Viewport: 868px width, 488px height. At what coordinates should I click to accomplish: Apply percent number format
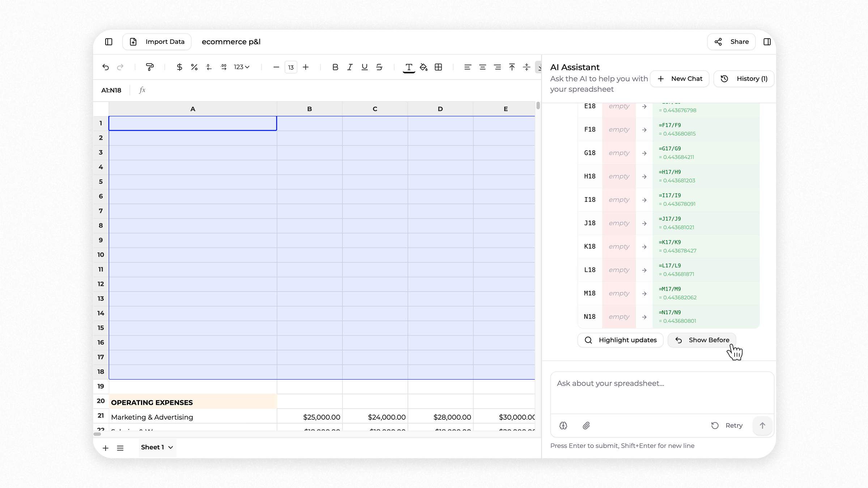pyautogui.click(x=194, y=67)
